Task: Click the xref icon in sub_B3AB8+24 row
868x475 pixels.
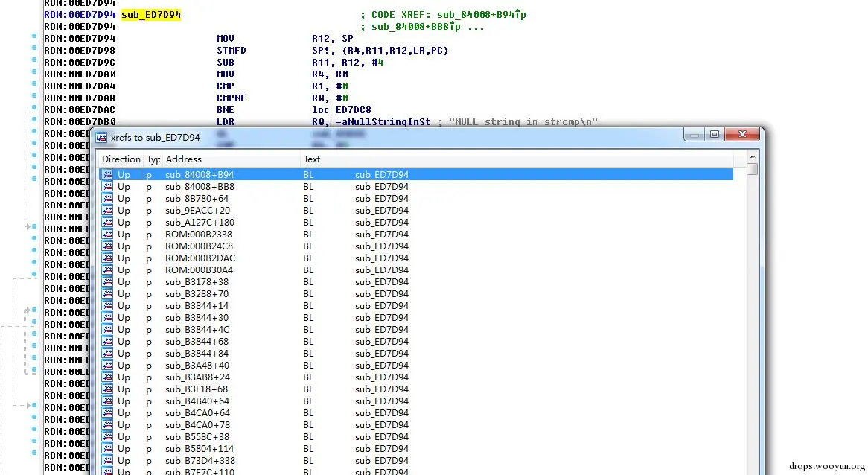Action: pos(107,377)
